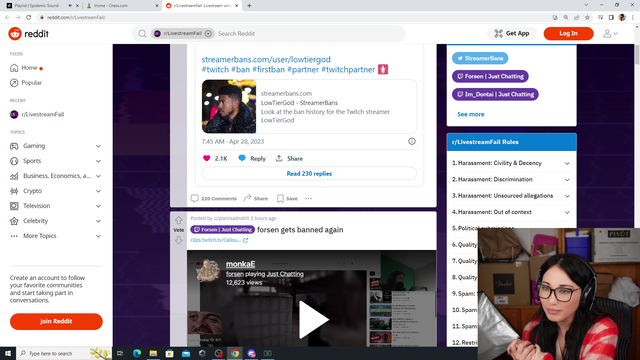Click tweet info circle icon
The height and width of the screenshot is (360, 640).
tap(412, 141)
